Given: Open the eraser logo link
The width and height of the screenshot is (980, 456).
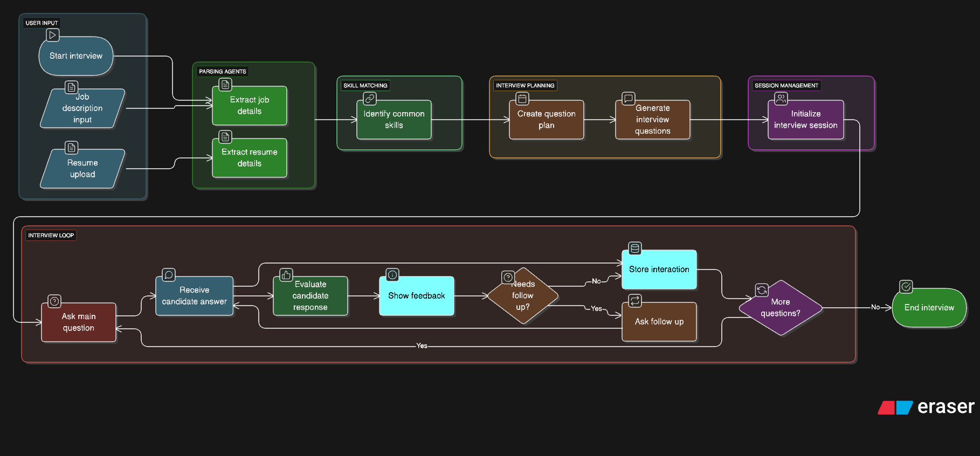Looking at the screenshot, I should [926, 407].
